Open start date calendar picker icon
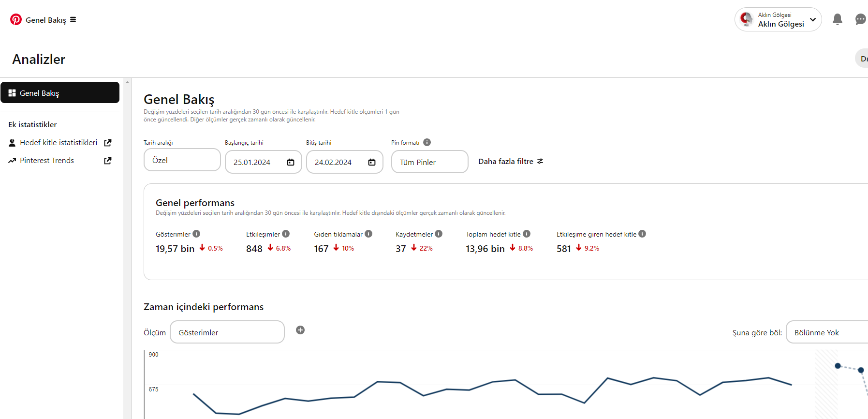The image size is (868, 419). click(291, 162)
